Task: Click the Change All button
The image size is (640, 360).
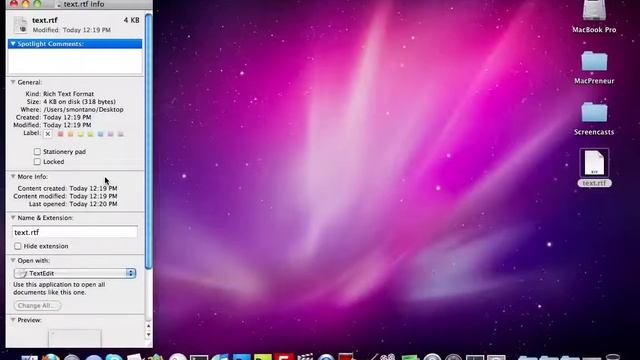Action: click(37, 305)
